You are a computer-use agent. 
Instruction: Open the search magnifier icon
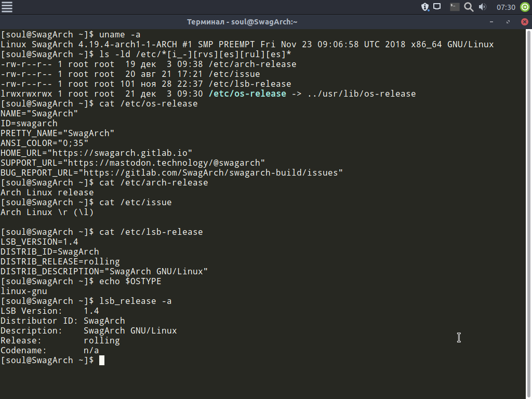[469, 7]
